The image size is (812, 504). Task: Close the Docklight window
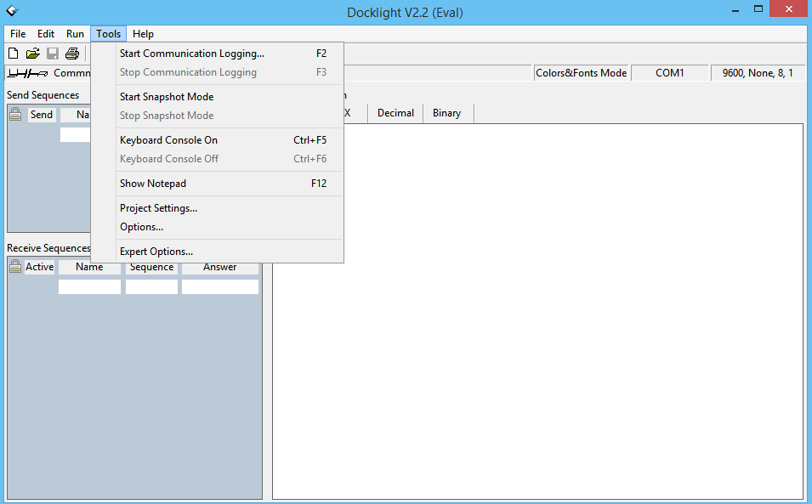pyautogui.click(x=789, y=8)
